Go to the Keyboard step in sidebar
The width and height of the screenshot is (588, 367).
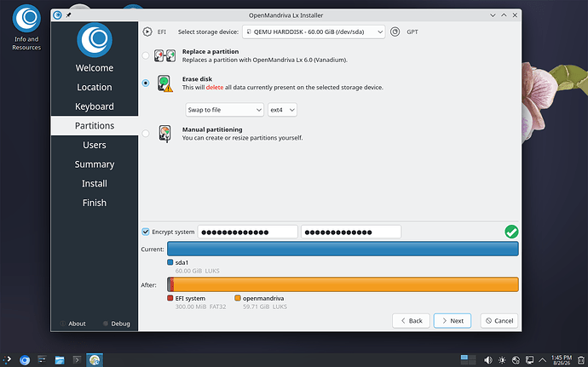coord(95,106)
